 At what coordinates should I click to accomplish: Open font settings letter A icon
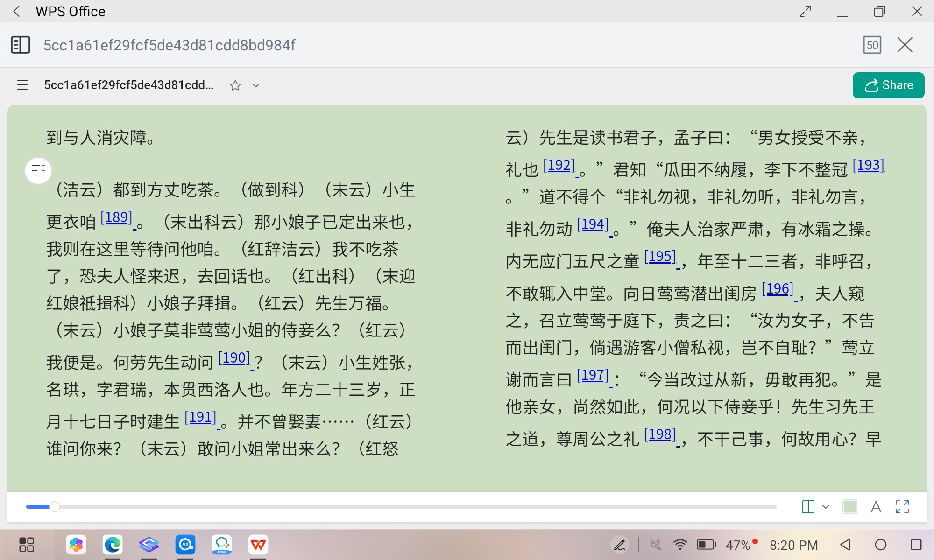click(x=876, y=507)
